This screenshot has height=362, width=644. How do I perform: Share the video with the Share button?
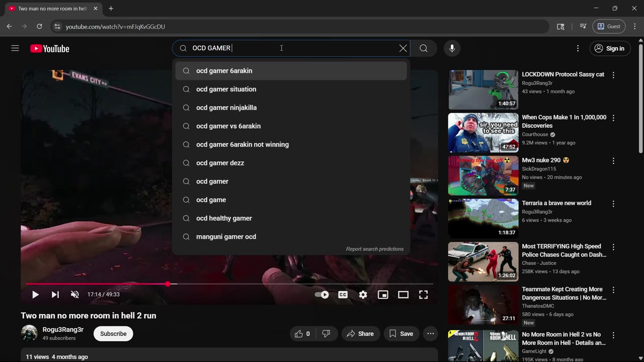tap(360, 334)
